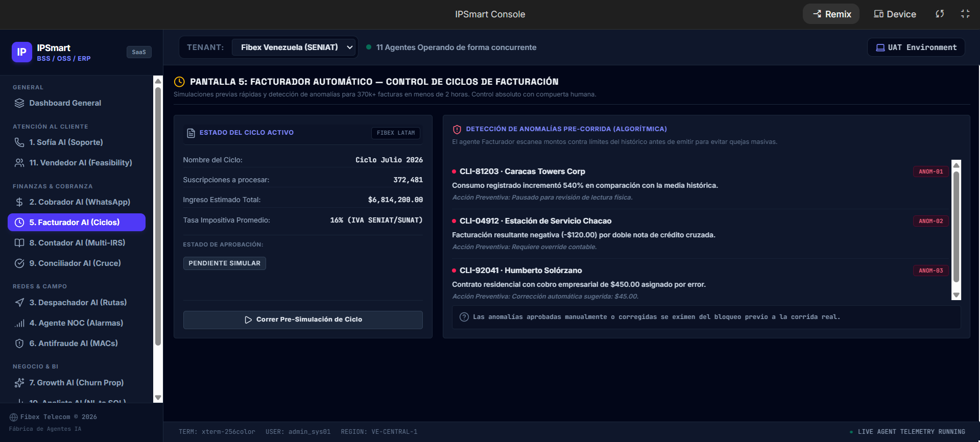Click the users icon beside Vendedor AI

pos(19,163)
